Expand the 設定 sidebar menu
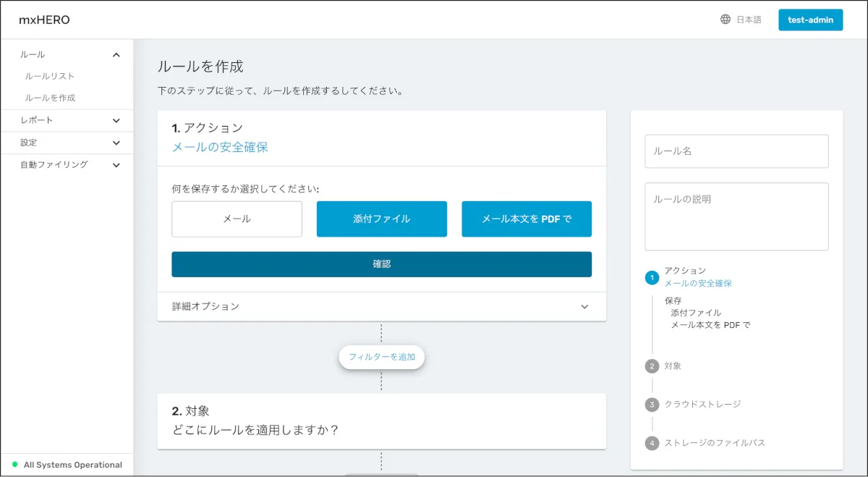Viewport: 868px width, 477px height. tap(116, 143)
